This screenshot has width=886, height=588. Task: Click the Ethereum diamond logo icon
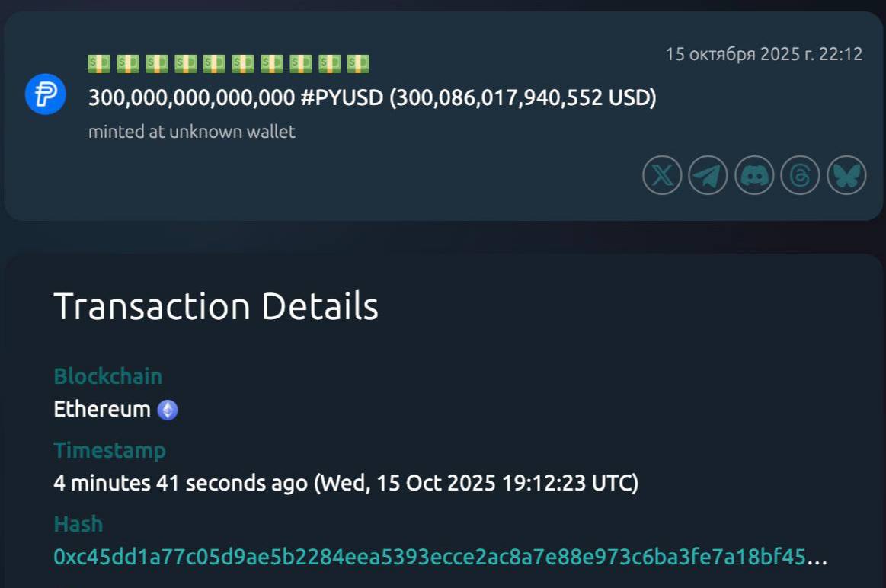(x=168, y=411)
